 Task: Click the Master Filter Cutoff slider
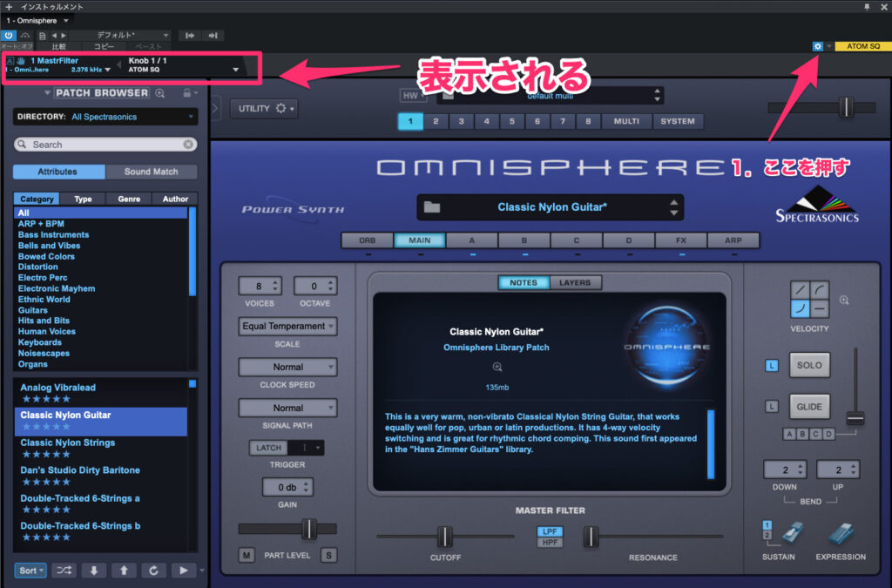pyautogui.click(x=445, y=536)
